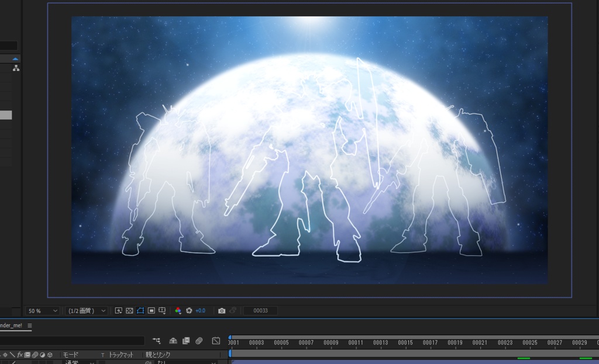
Task: Click the collapse transformations column icon
Action: pos(5,355)
